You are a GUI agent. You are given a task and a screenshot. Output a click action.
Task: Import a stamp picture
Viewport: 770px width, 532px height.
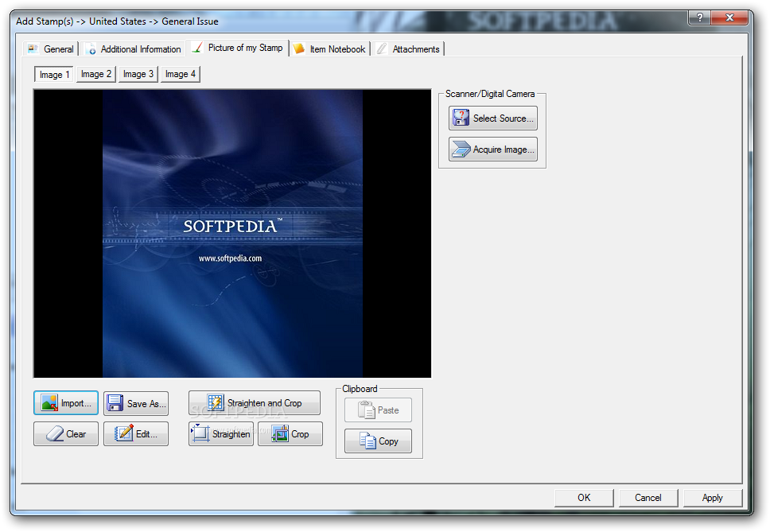[x=66, y=403]
